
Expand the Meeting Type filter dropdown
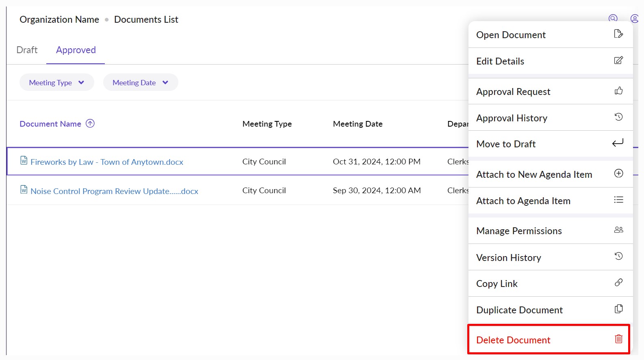coord(56,83)
